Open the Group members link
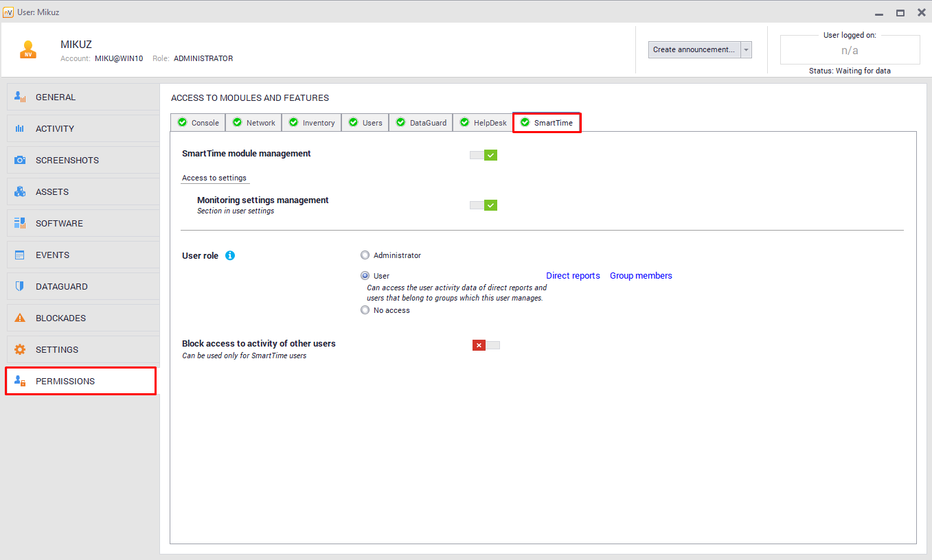The height and width of the screenshot is (560, 932). [x=641, y=276]
